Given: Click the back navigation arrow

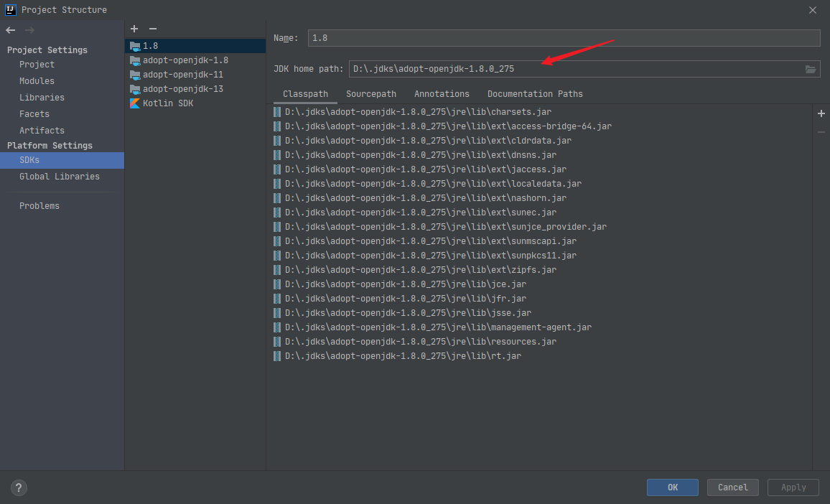Looking at the screenshot, I should tap(11, 30).
